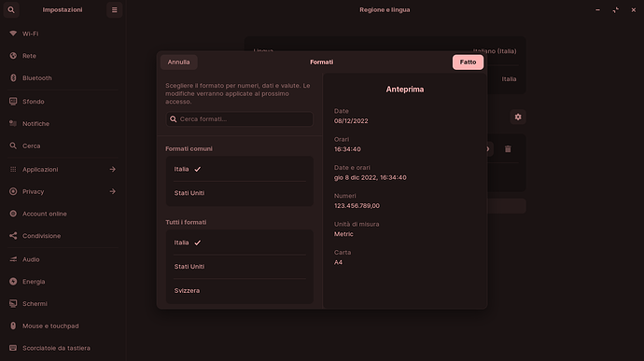Image resolution: width=644 pixels, height=361 pixels.
Task: Select Stati Uniti under Tutti i formati
Action: click(240, 267)
